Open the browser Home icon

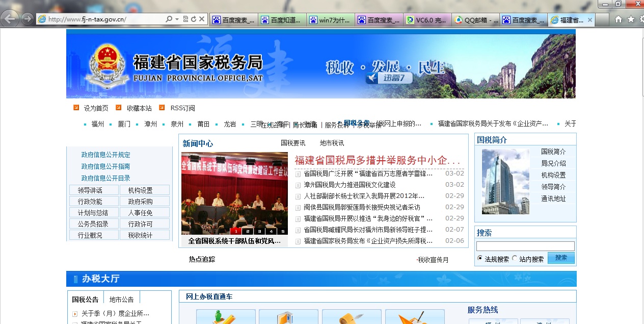click(619, 19)
